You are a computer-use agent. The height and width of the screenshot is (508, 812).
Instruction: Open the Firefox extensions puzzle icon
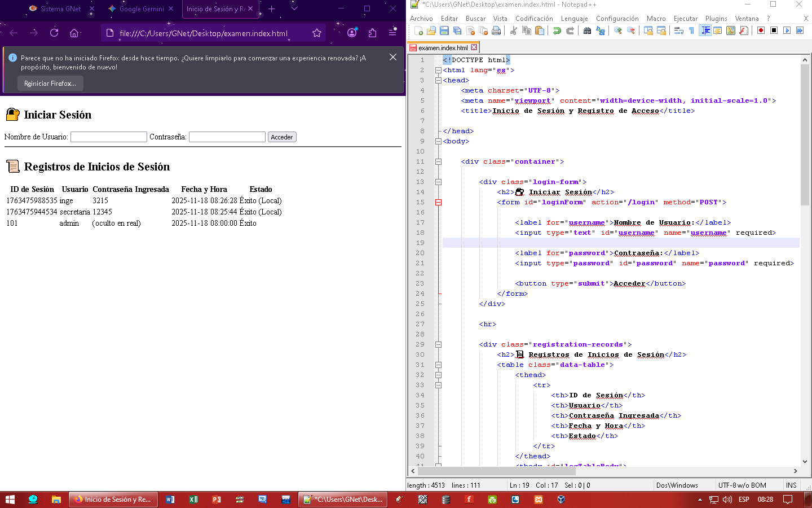pos(372,33)
